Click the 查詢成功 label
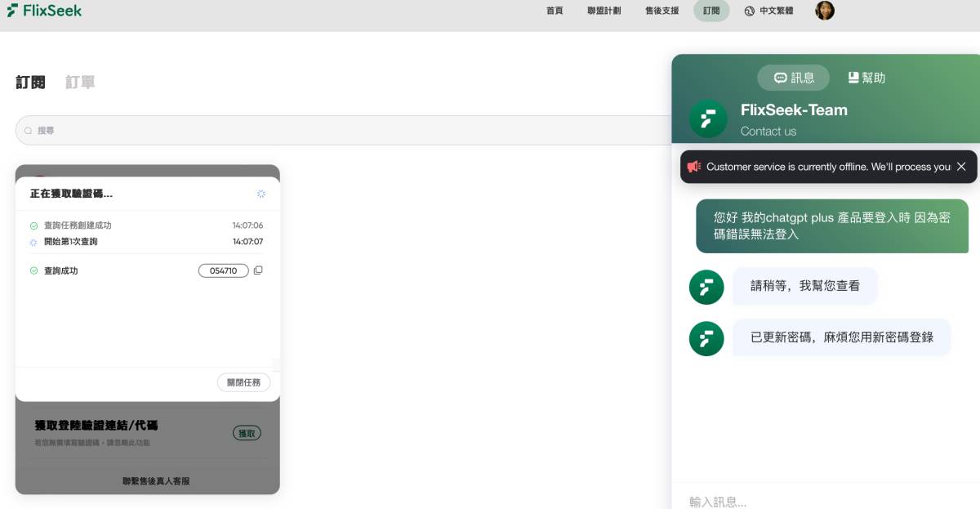 pyautogui.click(x=60, y=270)
